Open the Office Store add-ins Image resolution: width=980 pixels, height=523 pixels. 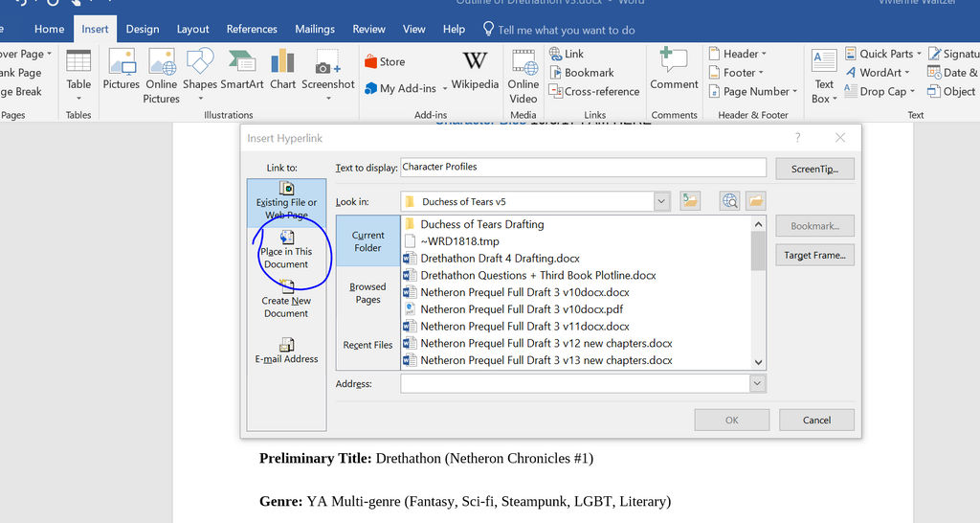(x=385, y=61)
